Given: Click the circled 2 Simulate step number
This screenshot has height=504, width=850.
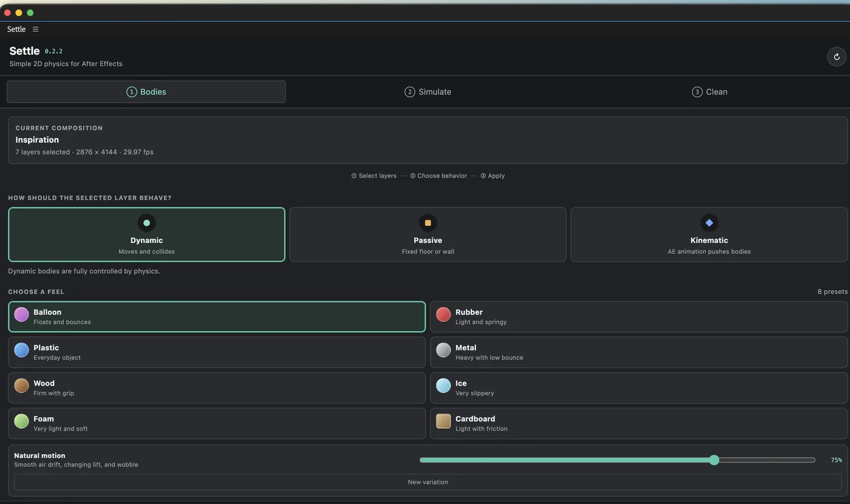Looking at the screenshot, I should (x=410, y=92).
